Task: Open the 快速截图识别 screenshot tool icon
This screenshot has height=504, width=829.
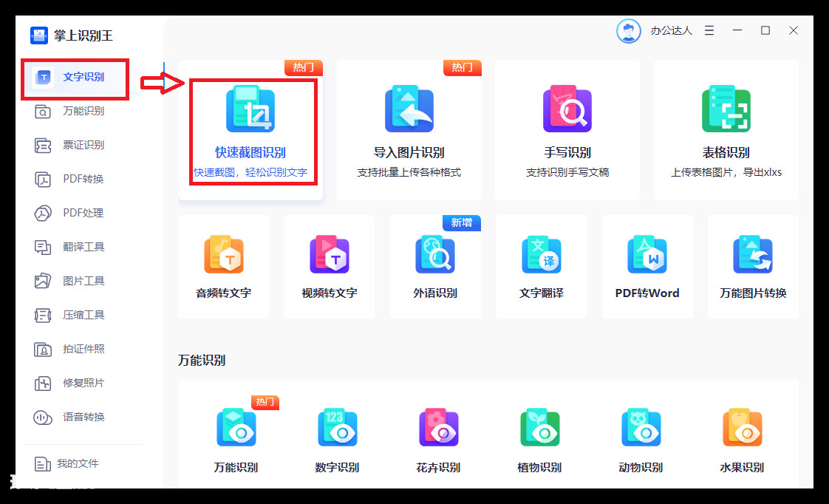Action: [x=250, y=109]
